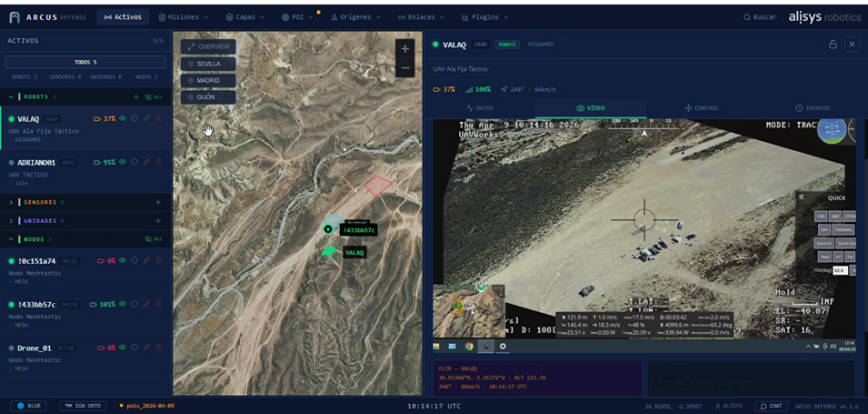Toggle BLUE team indicator in status bar

[28, 406]
